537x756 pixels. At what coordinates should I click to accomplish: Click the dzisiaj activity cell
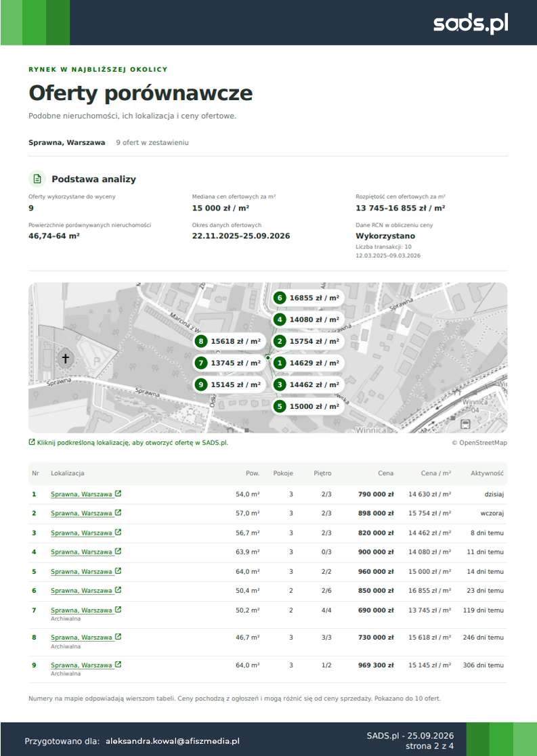point(494,494)
